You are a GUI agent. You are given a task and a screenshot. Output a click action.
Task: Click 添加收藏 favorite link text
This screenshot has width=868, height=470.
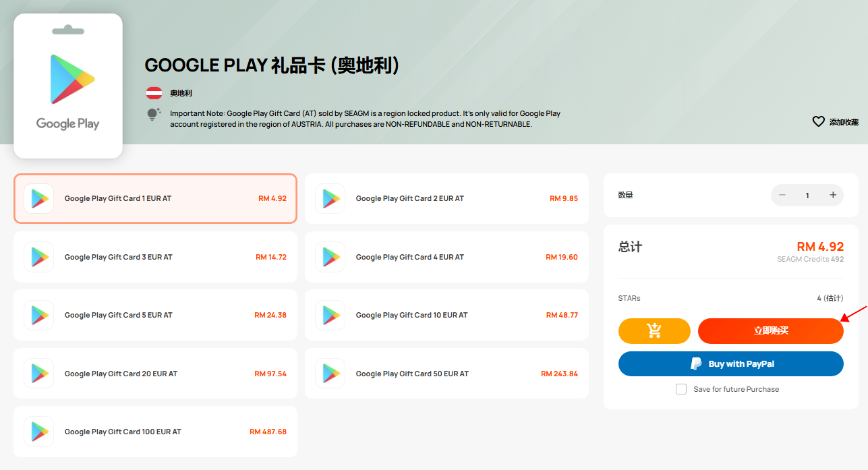[844, 122]
